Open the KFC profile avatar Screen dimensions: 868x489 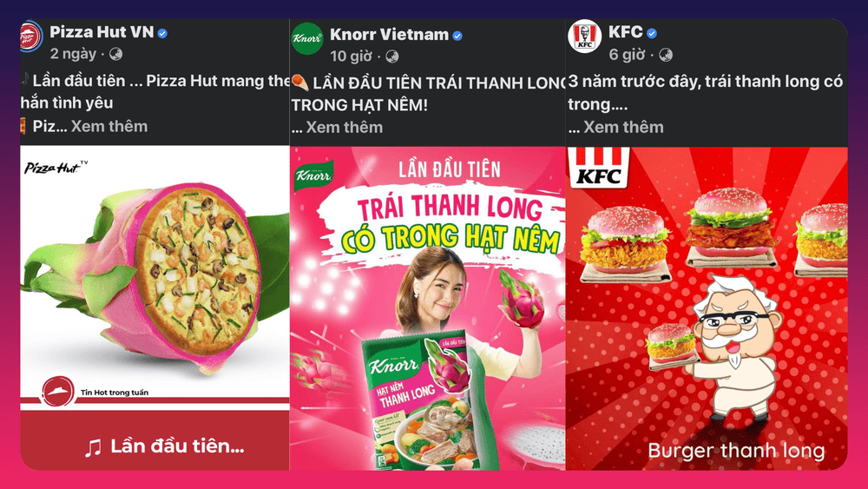tap(584, 36)
